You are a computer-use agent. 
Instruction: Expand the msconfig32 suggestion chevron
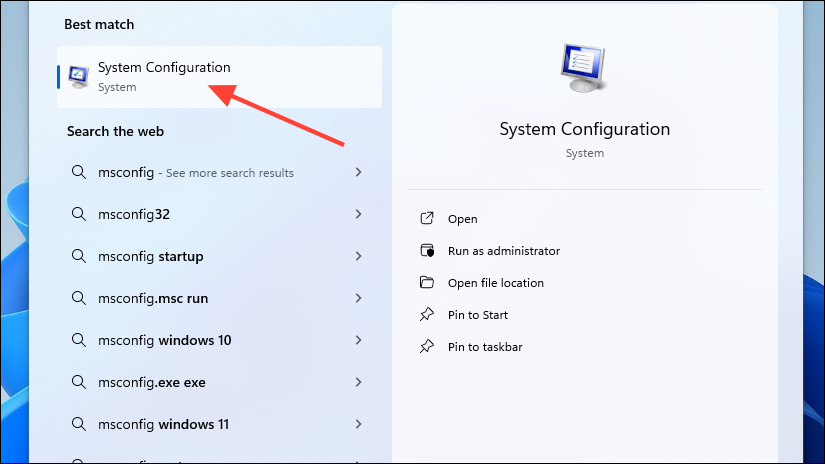click(358, 214)
